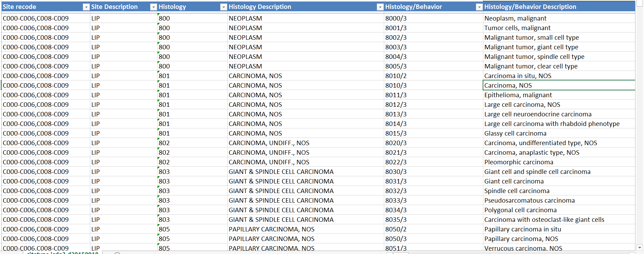Image resolution: width=644 pixels, height=254 pixels.
Task: Select cell '8002/3'
Action: pos(433,37)
